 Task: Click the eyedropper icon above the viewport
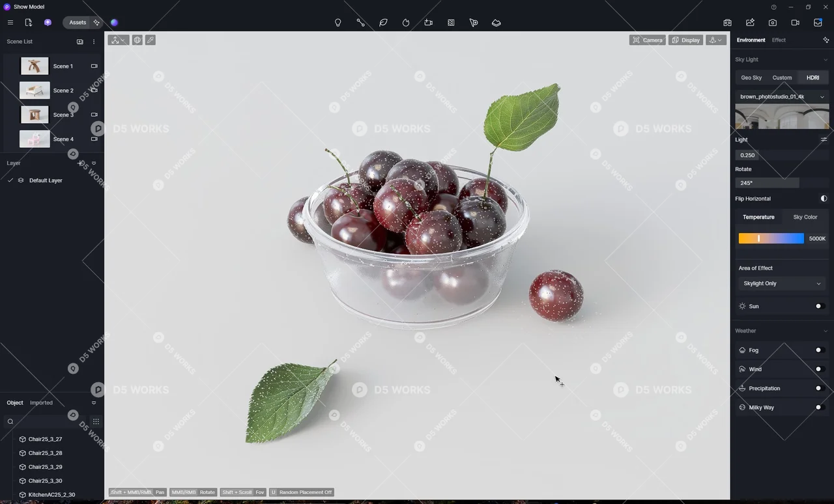[150, 40]
